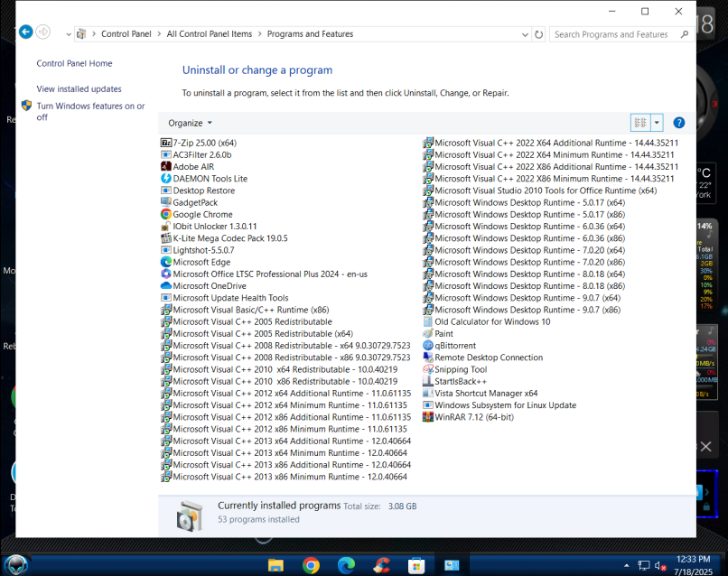728x576 pixels.
Task: Launch Google Chrome from the taskbar
Action: [311, 565]
